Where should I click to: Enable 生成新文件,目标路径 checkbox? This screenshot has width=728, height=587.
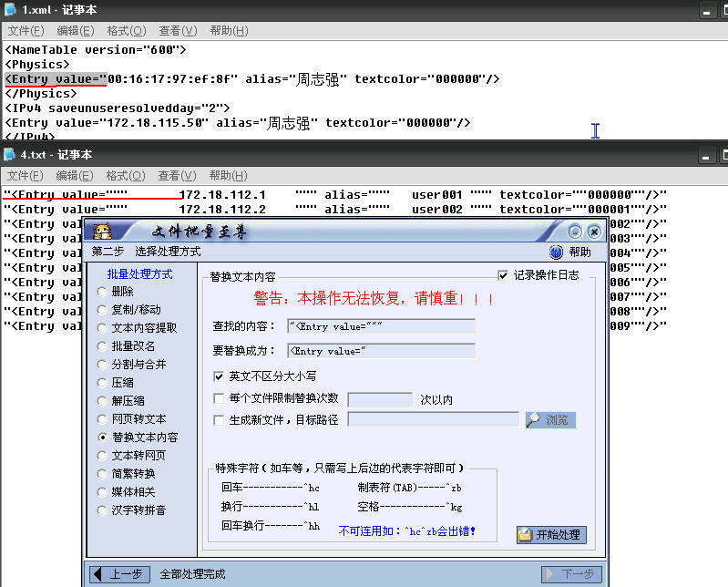coord(218,420)
